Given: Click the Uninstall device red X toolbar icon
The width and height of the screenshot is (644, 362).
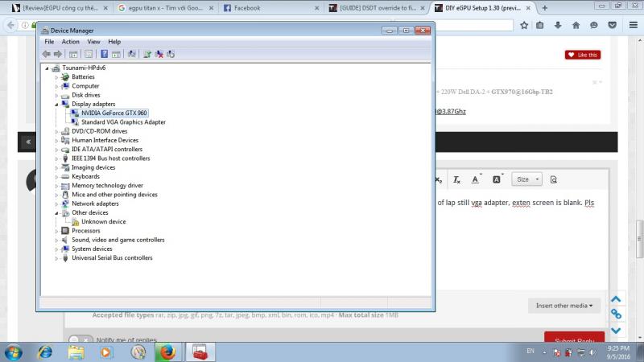Looking at the screenshot, I should click(x=159, y=54).
